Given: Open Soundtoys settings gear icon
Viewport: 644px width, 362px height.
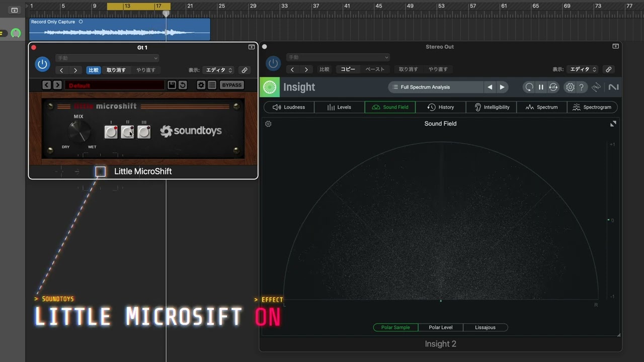Looking at the screenshot, I should [x=201, y=85].
